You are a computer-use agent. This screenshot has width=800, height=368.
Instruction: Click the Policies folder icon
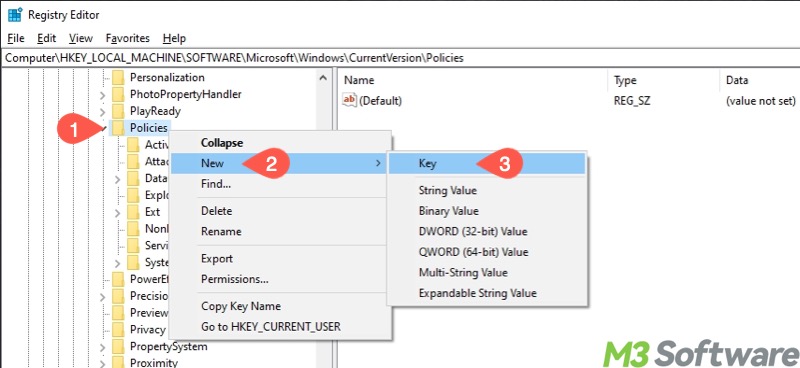point(118,128)
